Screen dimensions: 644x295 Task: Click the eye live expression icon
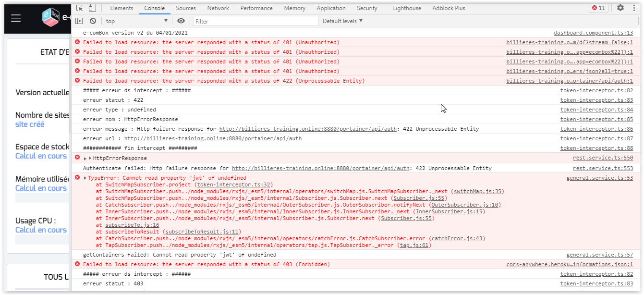181,21
